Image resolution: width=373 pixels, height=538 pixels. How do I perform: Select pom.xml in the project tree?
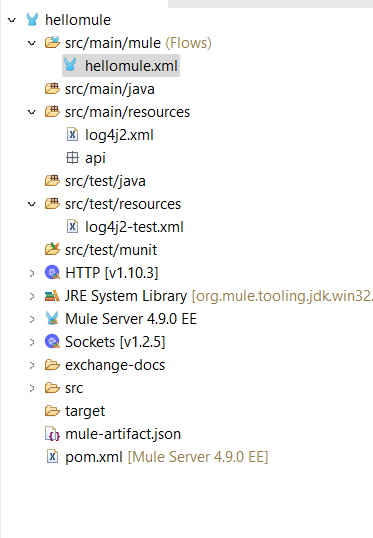point(94,457)
